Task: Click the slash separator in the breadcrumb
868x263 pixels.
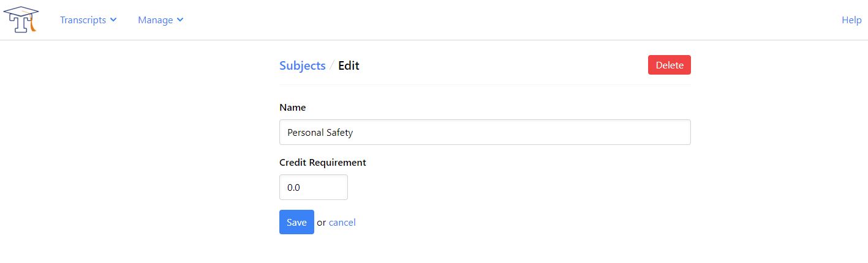Action: point(332,65)
